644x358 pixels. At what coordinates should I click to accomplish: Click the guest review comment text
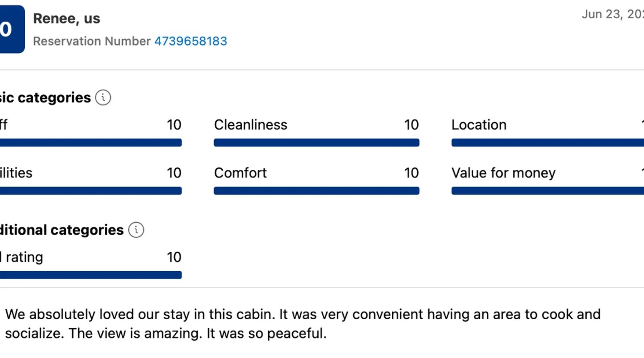[302, 324]
